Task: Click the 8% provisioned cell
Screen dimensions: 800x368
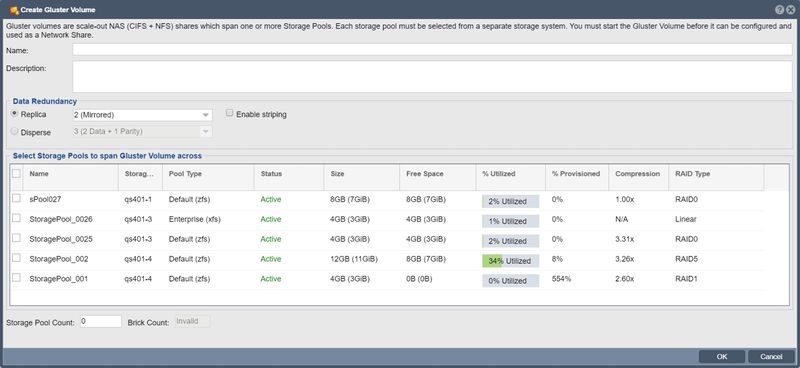Action: click(557, 259)
